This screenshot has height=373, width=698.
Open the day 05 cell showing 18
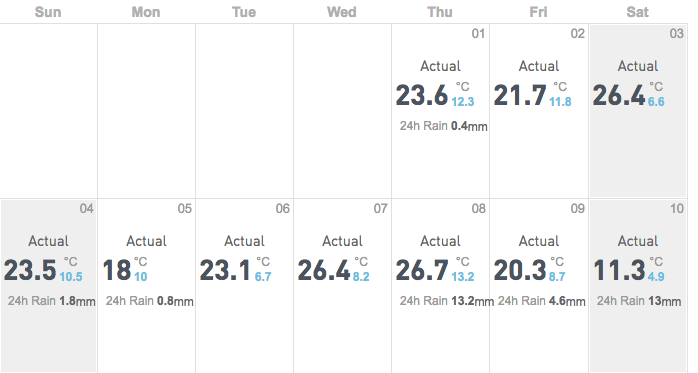point(146,286)
